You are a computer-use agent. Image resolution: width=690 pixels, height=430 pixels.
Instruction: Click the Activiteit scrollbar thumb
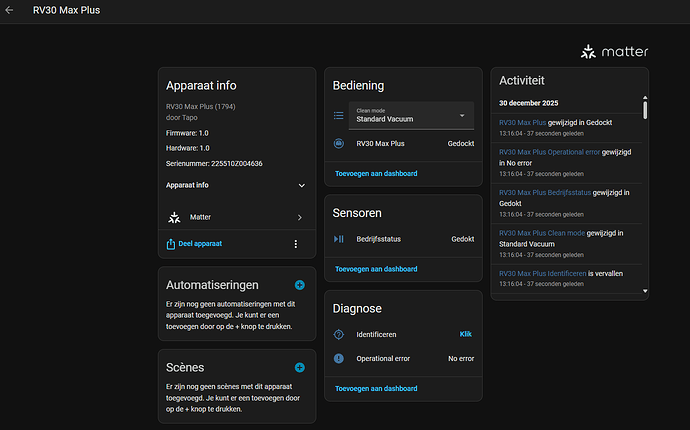pos(645,110)
